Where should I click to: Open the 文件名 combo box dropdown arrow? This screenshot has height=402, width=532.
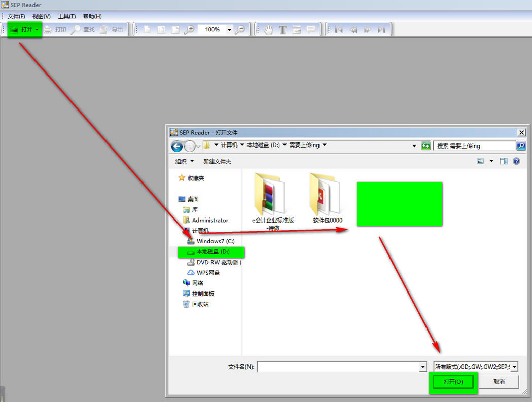click(423, 367)
